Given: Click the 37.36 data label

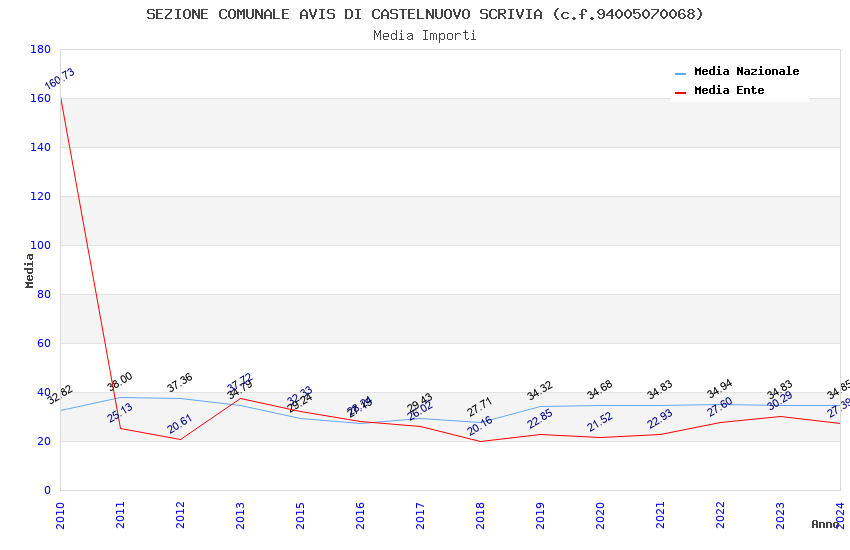Looking at the screenshot, I should (179, 383).
